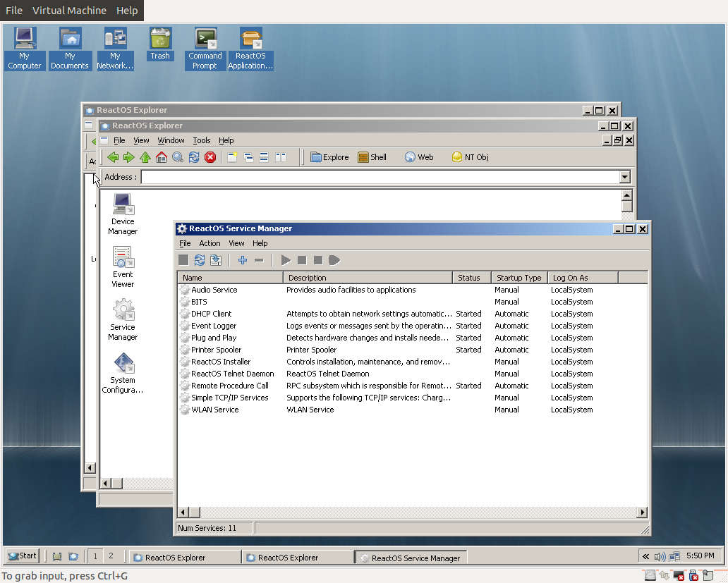
Task: Stop a service using the stop button
Action: click(x=302, y=259)
